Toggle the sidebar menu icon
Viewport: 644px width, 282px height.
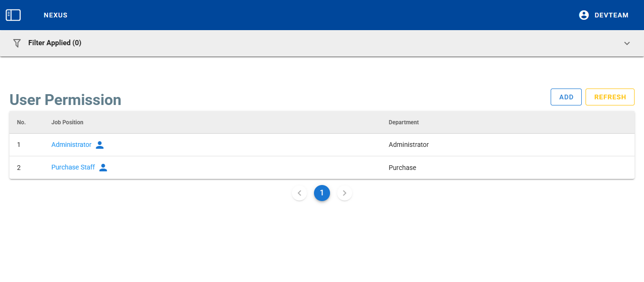tap(13, 15)
